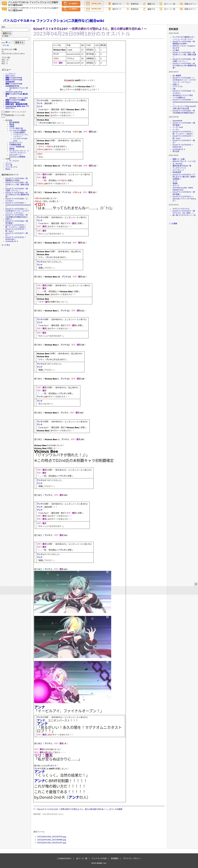
Task: Open Connecting With you バトルロイヤル! menu entry
Action: pos(17,107)
